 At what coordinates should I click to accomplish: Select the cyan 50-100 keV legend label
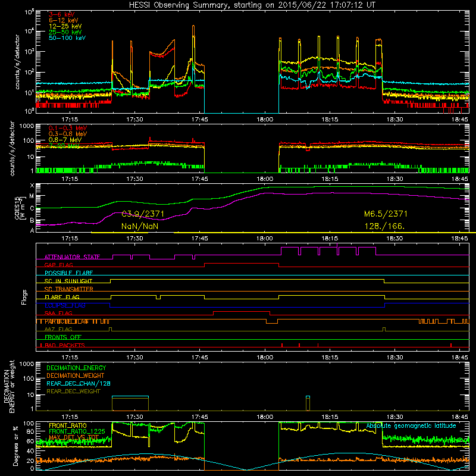(x=67, y=38)
